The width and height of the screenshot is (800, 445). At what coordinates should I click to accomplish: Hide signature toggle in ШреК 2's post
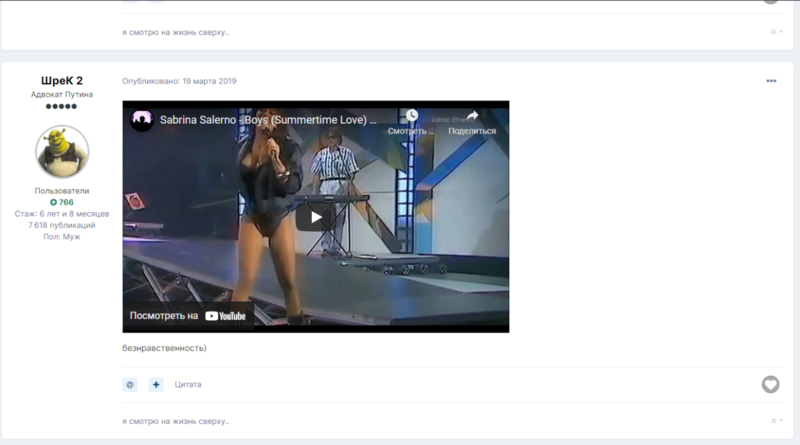pos(777,421)
